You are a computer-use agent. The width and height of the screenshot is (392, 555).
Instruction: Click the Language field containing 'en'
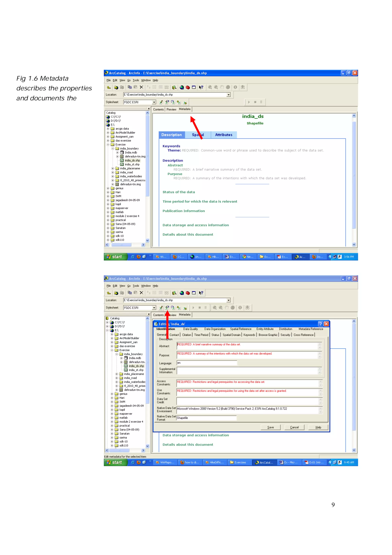click(x=207, y=363)
